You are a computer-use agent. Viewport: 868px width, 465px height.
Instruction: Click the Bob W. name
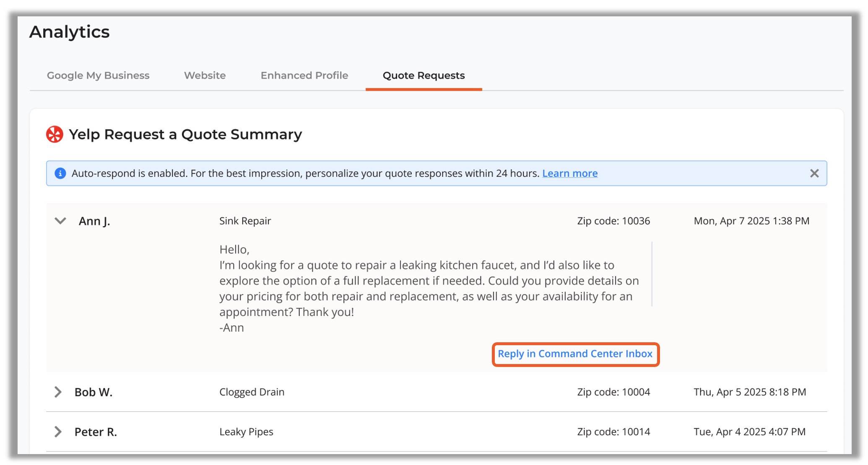click(x=94, y=392)
